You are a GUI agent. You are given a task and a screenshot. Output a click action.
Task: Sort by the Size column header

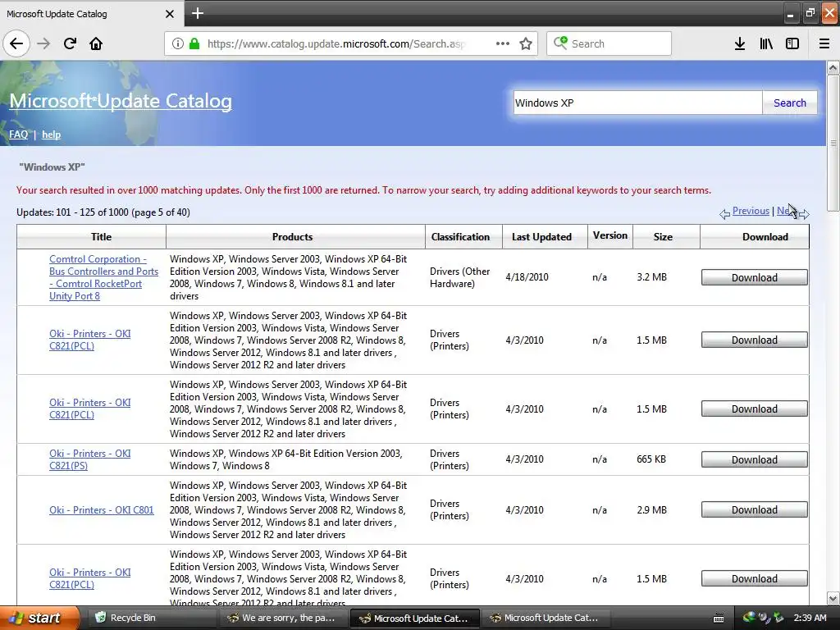(663, 237)
